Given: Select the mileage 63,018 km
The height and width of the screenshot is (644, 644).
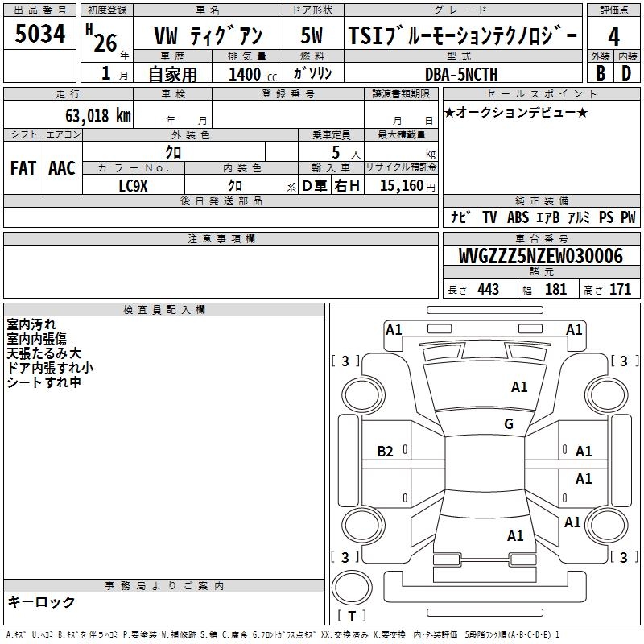Looking at the screenshot, I should (98, 115).
